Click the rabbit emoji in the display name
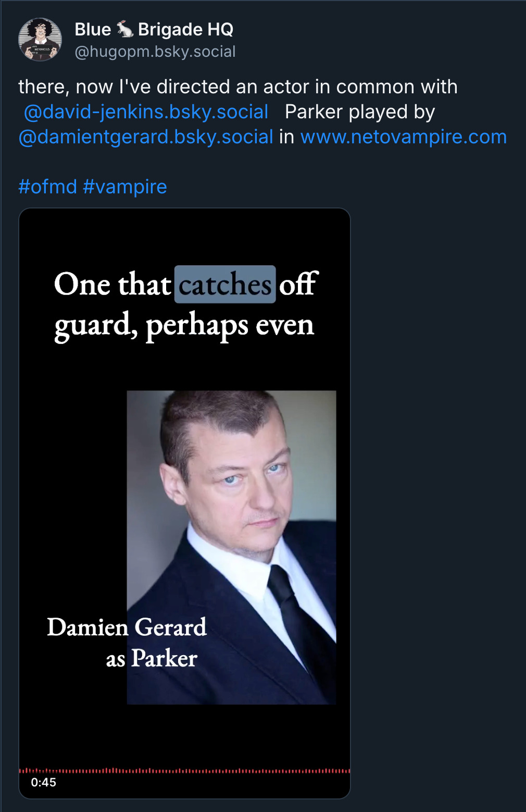The width and height of the screenshot is (526, 812). tap(124, 29)
